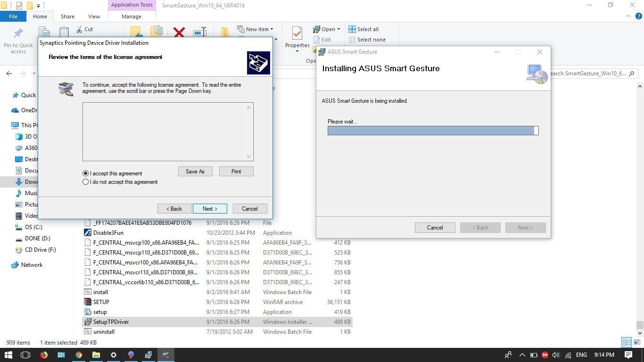This screenshot has height=362, width=644.
Task: Open the File menu tab
Action: pyautogui.click(x=13, y=16)
